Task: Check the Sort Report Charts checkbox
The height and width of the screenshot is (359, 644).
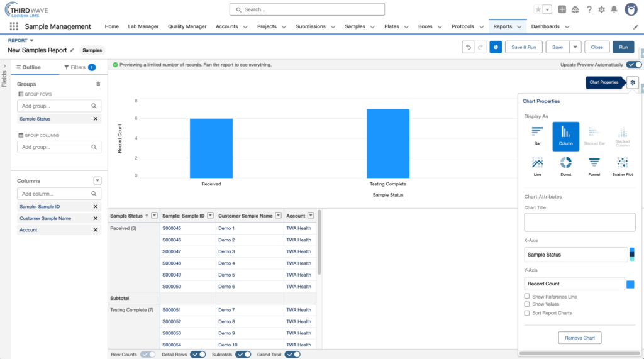Action: [x=527, y=313]
